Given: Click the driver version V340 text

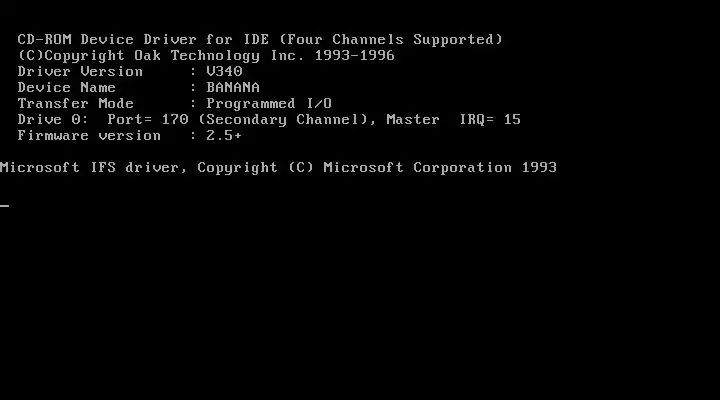Looking at the screenshot, I should (224, 71).
